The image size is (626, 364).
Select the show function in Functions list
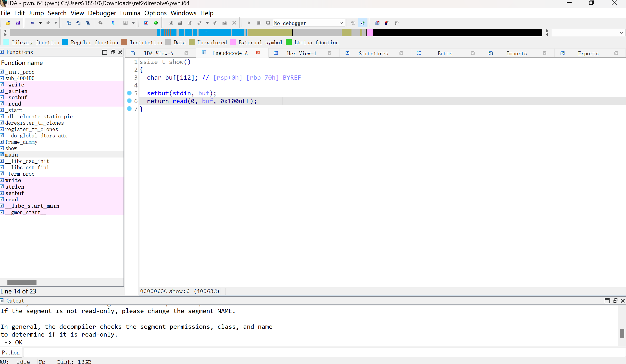(x=62, y=148)
